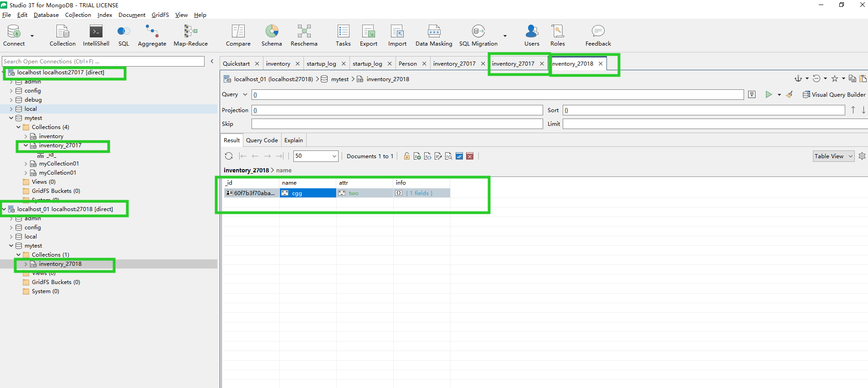Screen dimensions: 868x388
Task: Open the Roles manager
Action: pyautogui.click(x=558, y=35)
